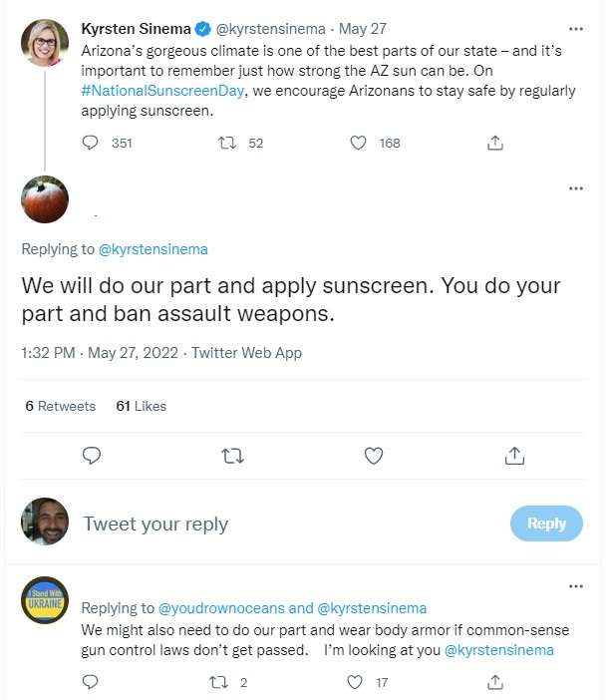
Task: Retweet the assault weapons ban tweet
Action: tap(232, 456)
